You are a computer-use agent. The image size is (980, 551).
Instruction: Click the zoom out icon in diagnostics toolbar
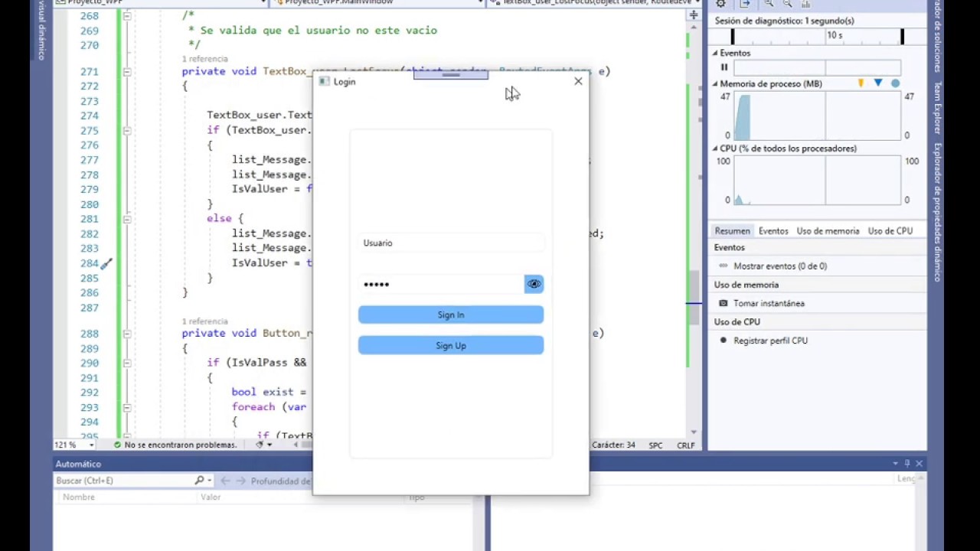(x=787, y=4)
